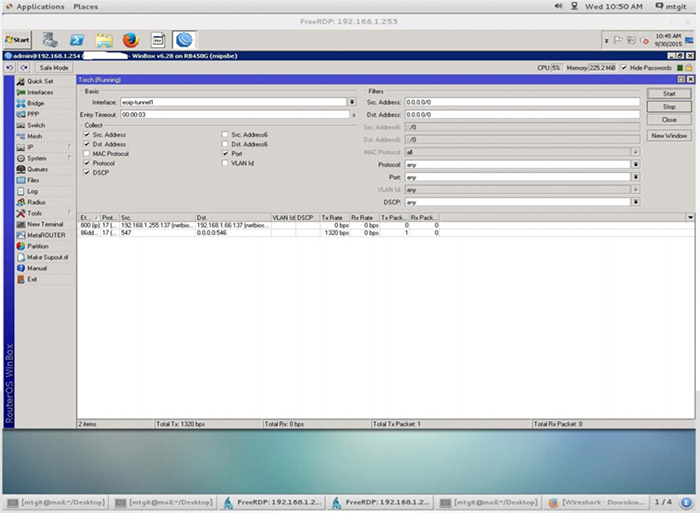
Task: Click the Src. Address filter field
Action: coord(522,102)
